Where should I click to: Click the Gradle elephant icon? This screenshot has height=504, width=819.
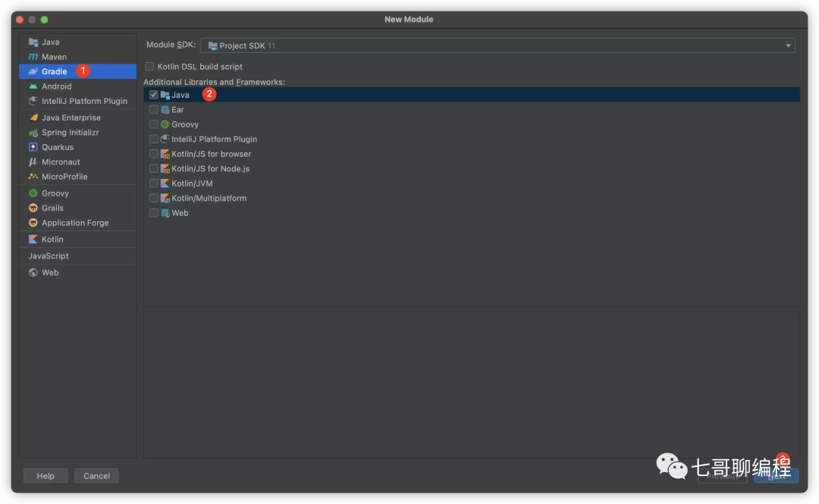point(33,71)
